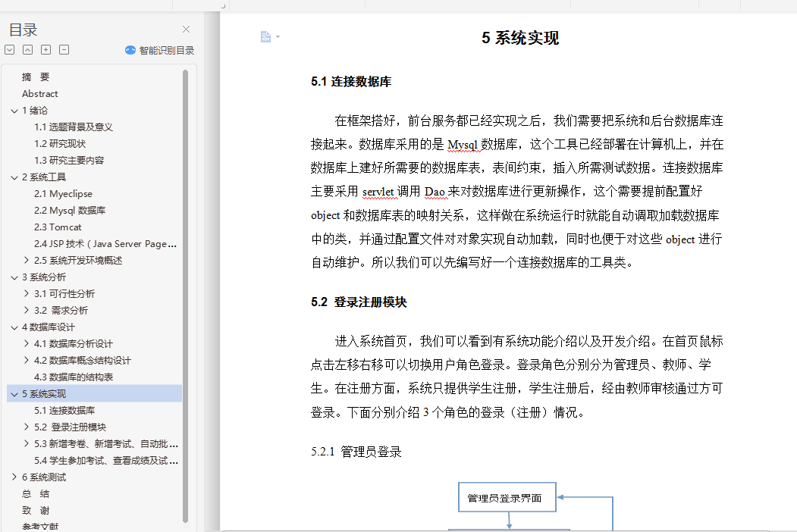Expand 5.3 新增考卷 section chevron
Screen dimensions: 797x532
click(x=27, y=443)
